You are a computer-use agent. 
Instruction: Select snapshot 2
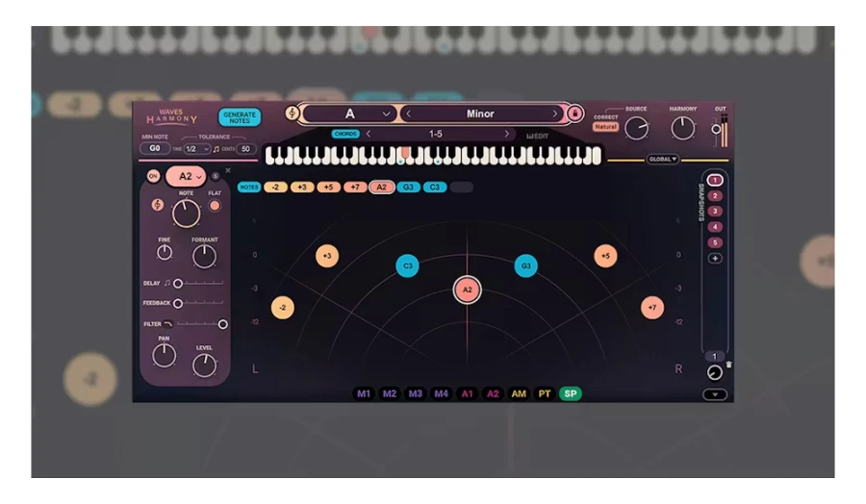715,196
